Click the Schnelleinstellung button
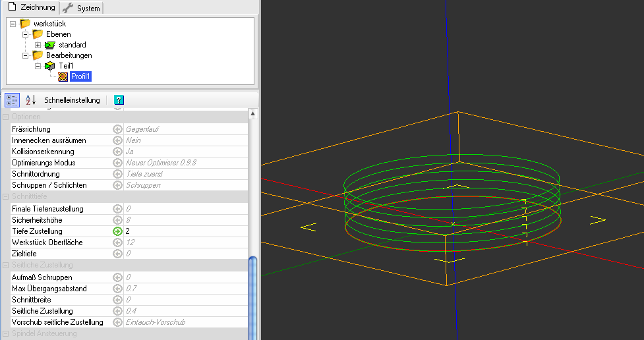The width and height of the screenshot is (644, 340). 72,100
